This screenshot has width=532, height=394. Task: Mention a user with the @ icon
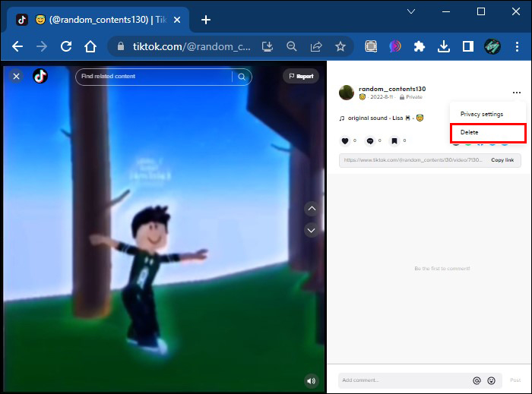tap(477, 381)
